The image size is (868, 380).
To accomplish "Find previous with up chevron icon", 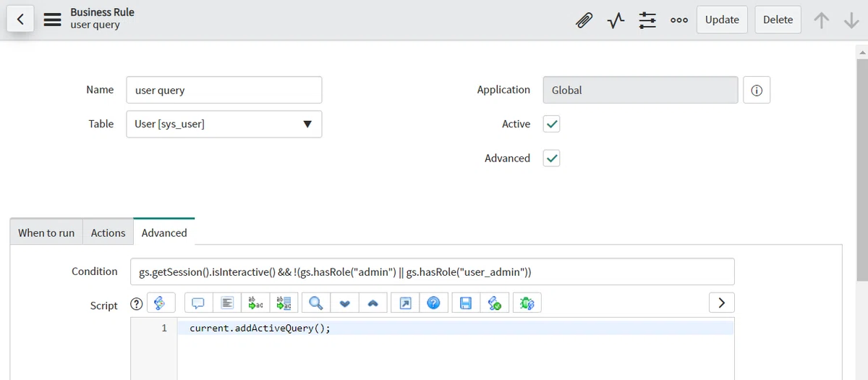I will coord(373,303).
